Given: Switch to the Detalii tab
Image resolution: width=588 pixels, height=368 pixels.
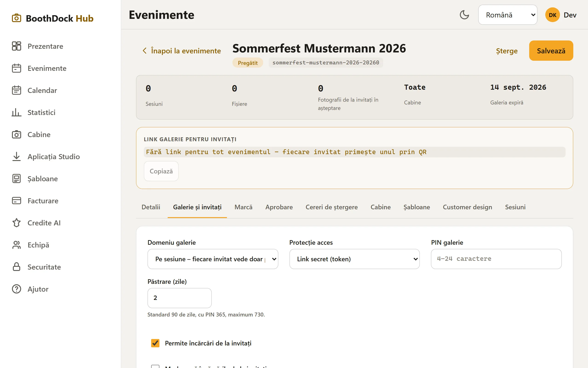Looking at the screenshot, I should click(151, 207).
